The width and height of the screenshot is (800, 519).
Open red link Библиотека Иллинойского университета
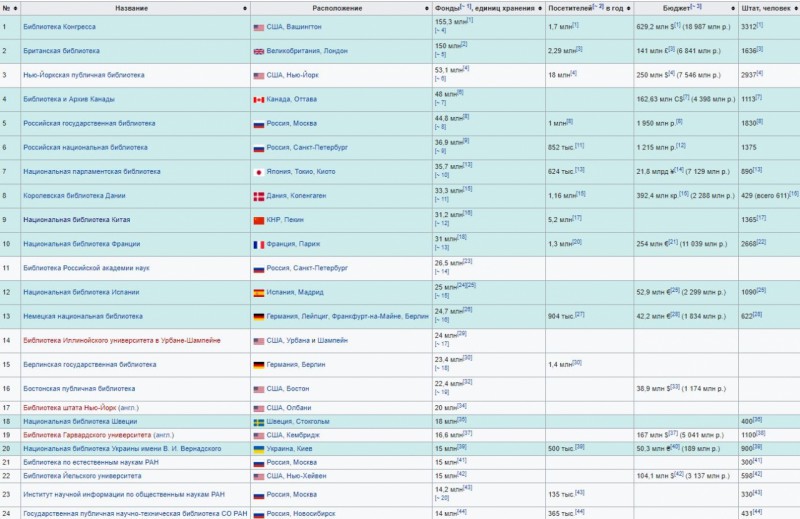[122, 340]
